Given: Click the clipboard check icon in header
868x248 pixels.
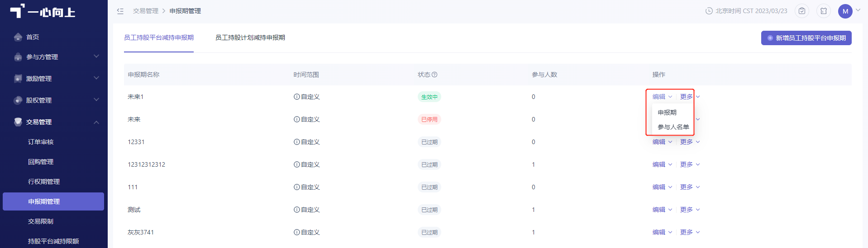Looking at the screenshot, I should pyautogui.click(x=802, y=11).
